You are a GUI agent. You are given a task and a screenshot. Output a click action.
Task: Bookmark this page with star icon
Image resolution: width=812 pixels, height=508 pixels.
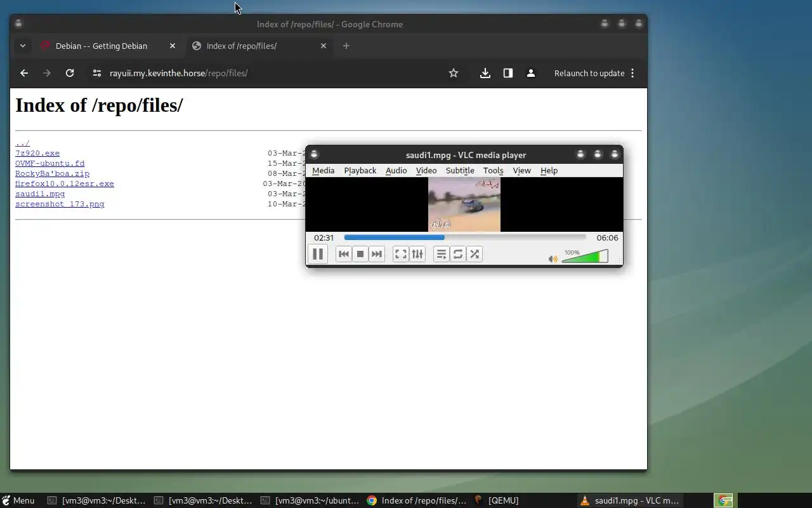point(454,73)
